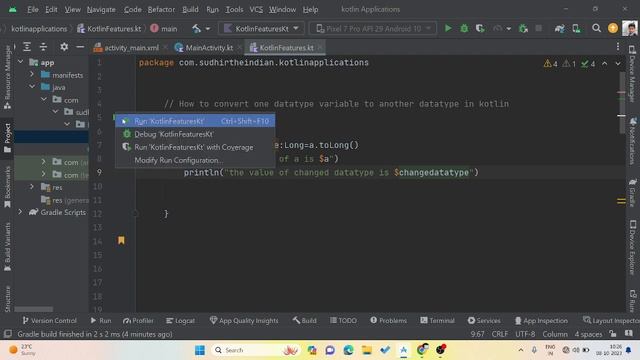Open editor tabs more options menu
640x360 pixels.
click(x=618, y=47)
